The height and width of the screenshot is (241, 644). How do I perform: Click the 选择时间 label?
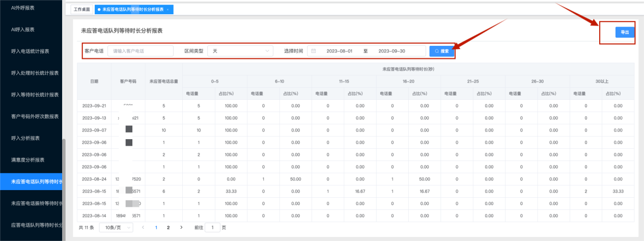[294, 51]
